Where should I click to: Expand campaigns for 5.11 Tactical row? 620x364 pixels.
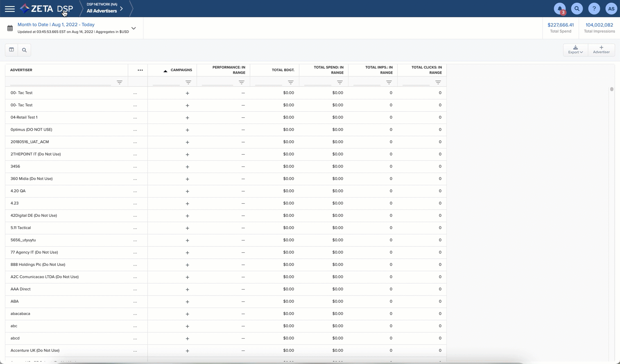pyautogui.click(x=187, y=228)
